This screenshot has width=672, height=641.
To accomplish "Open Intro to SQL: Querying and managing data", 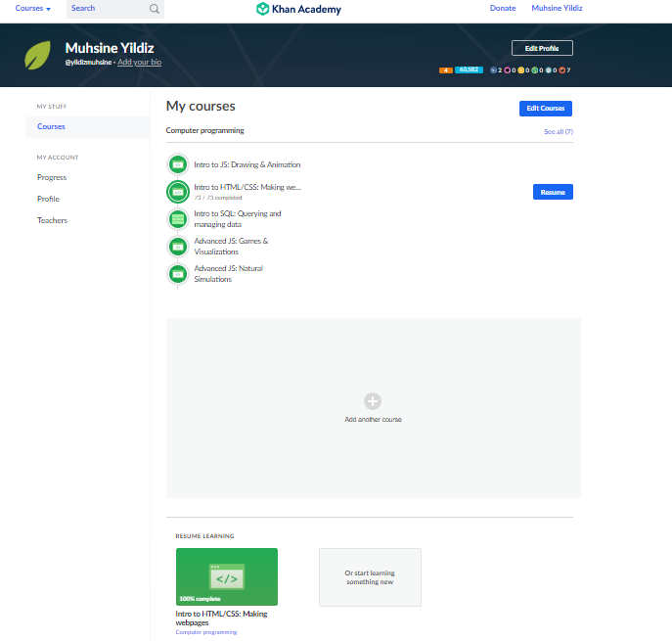I will point(238,219).
